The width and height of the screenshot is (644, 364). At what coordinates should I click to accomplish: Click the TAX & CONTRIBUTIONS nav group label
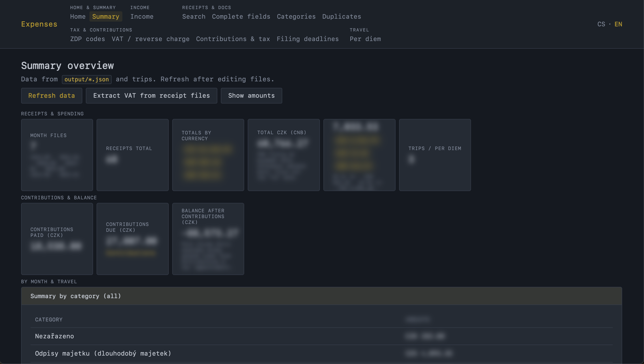(101, 30)
